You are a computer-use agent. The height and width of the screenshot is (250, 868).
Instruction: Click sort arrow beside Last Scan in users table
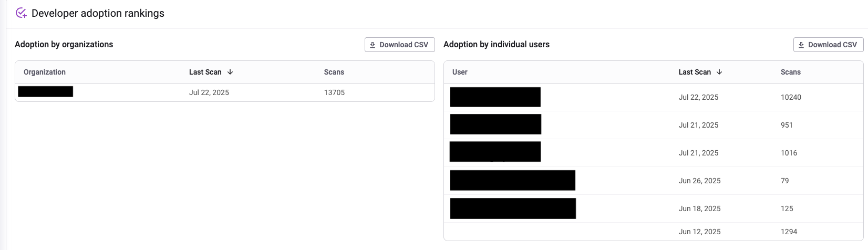tap(719, 72)
